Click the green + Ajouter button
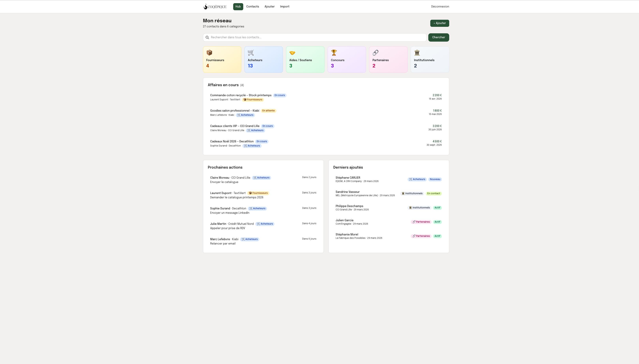Image resolution: width=639 pixels, height=364 pixels. pos(439,23)
